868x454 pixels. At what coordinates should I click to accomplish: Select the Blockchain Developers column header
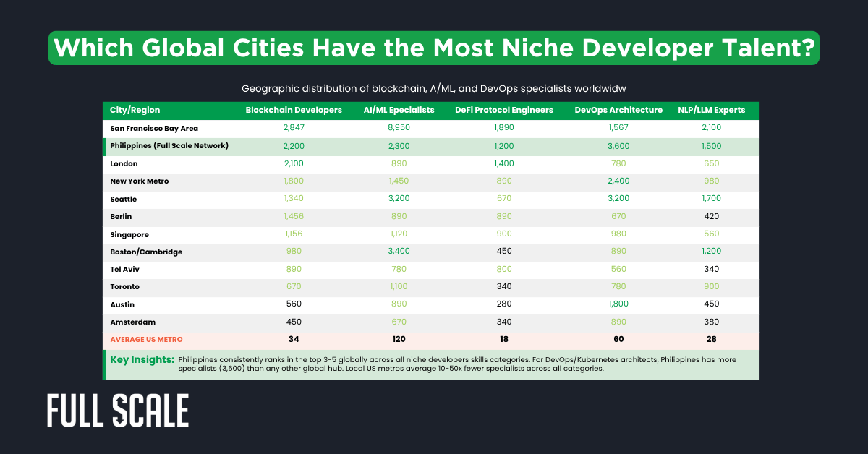[294, 111]
